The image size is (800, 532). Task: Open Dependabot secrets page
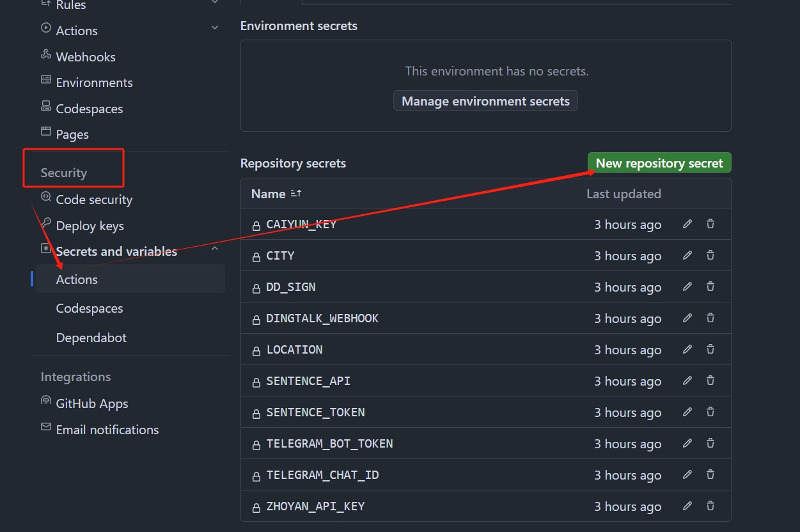click(91, 338)
